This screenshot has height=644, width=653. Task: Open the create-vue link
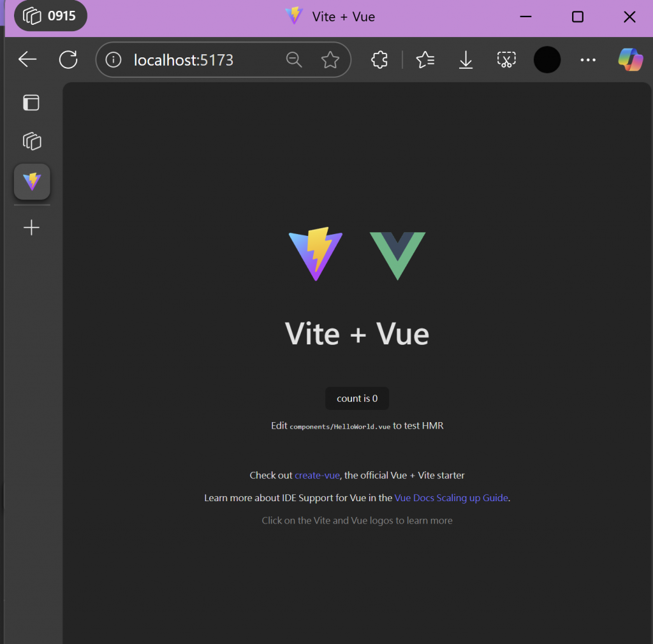[x=317, y=476]
